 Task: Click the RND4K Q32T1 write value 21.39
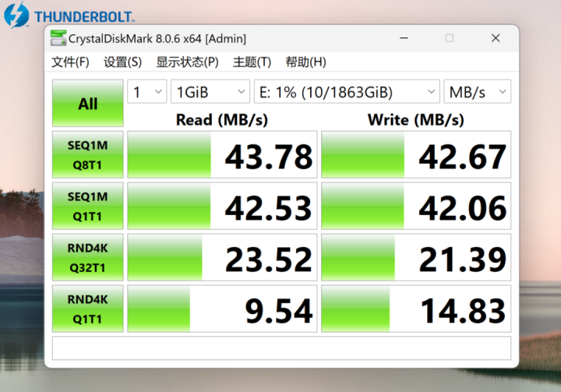416,257
